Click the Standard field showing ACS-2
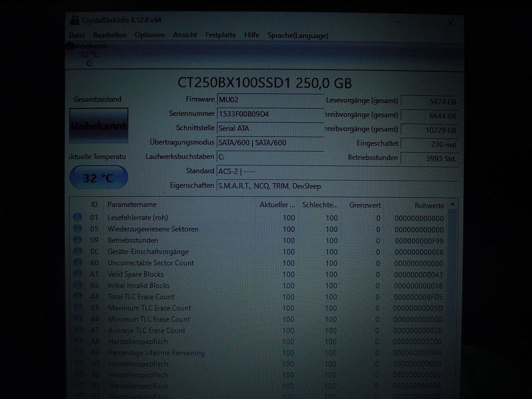 337,171
